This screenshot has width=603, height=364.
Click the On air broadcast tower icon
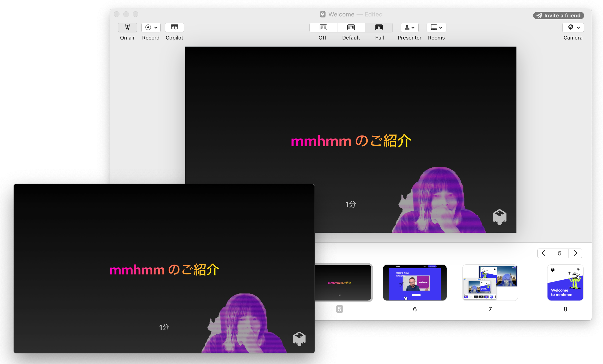pos(127,28)
